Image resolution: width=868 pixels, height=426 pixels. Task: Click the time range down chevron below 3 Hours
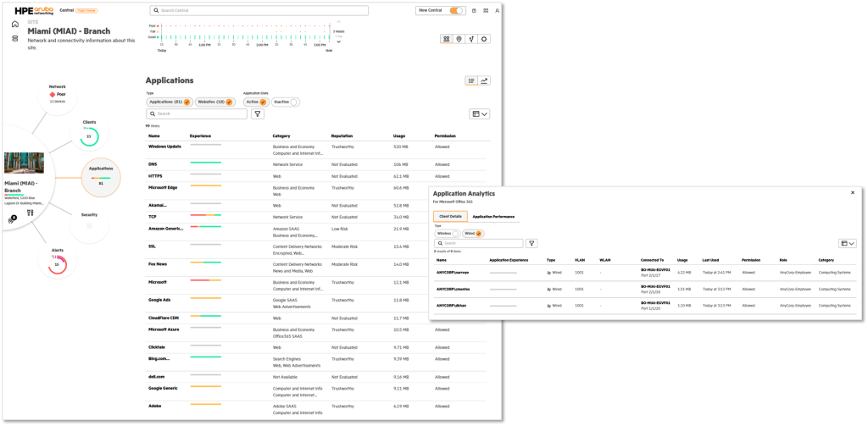click(338, 41)
